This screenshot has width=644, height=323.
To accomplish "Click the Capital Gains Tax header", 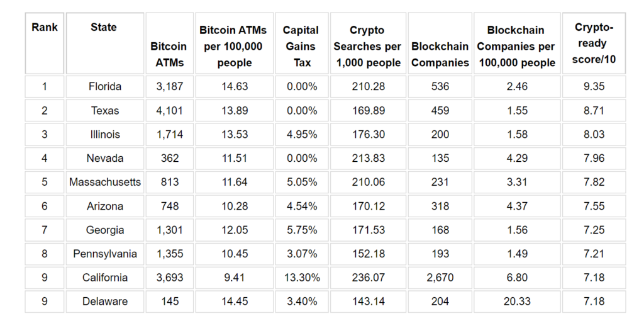I will (302, 43).
